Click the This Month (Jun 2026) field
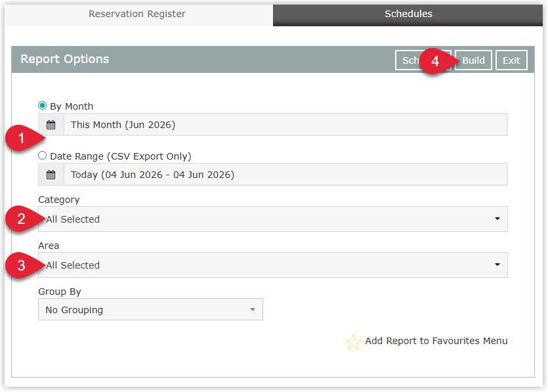The width and height of the screenshot is (548, 392). click(x=285, y=125)
